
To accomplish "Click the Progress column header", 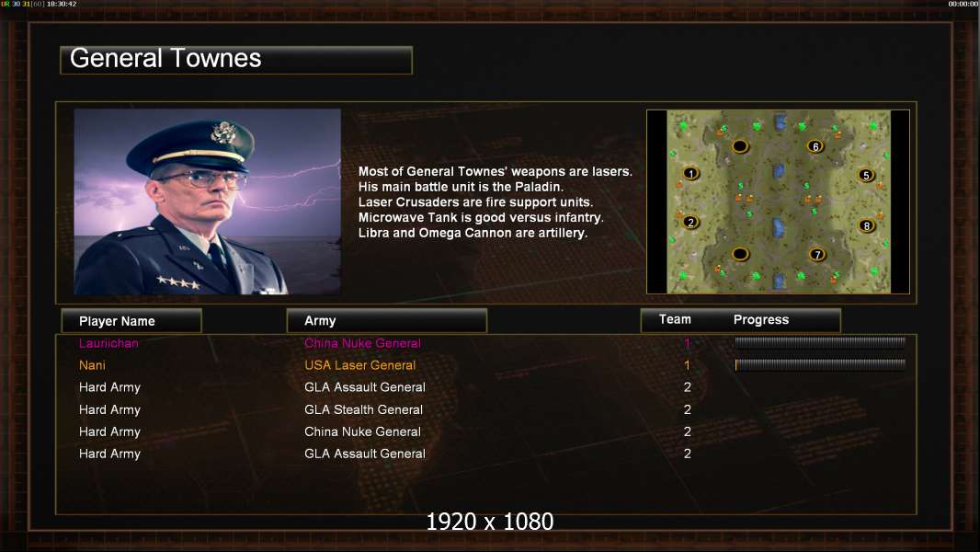I will pos(760,319).
